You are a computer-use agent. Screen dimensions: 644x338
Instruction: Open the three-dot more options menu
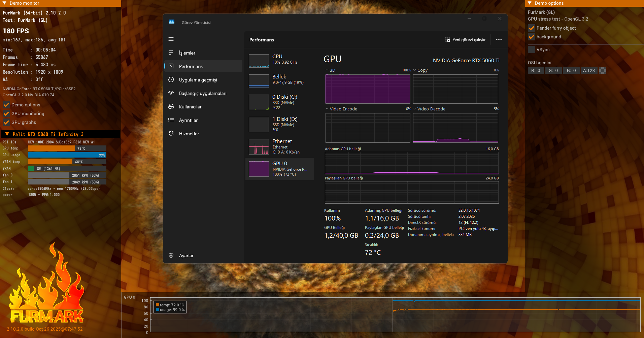499,39
